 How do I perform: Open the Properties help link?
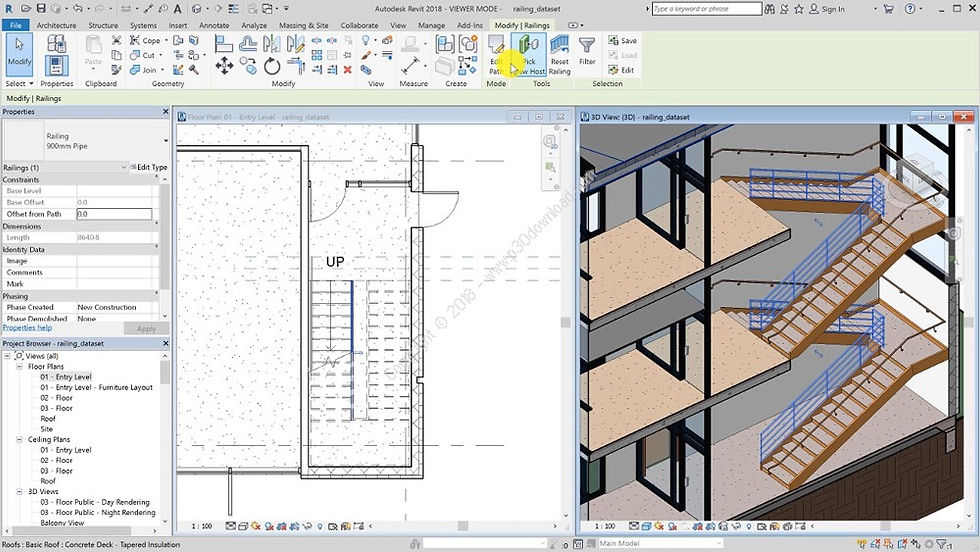tap(28, 328)
